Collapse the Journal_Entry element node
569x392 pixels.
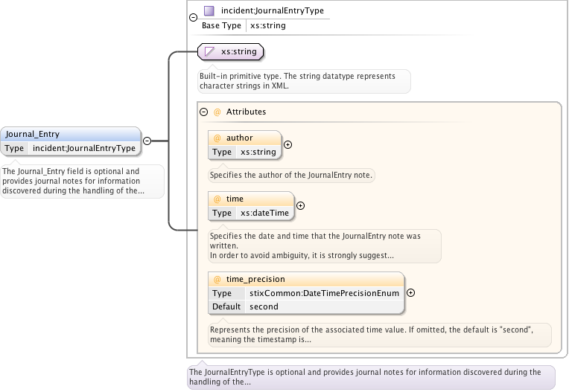(147, 141)
